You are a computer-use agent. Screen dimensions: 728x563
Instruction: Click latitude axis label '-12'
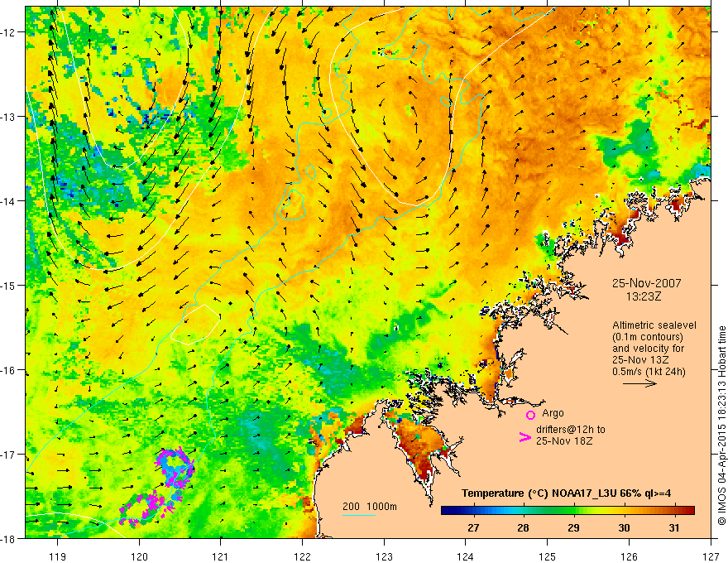click(8, 32)
